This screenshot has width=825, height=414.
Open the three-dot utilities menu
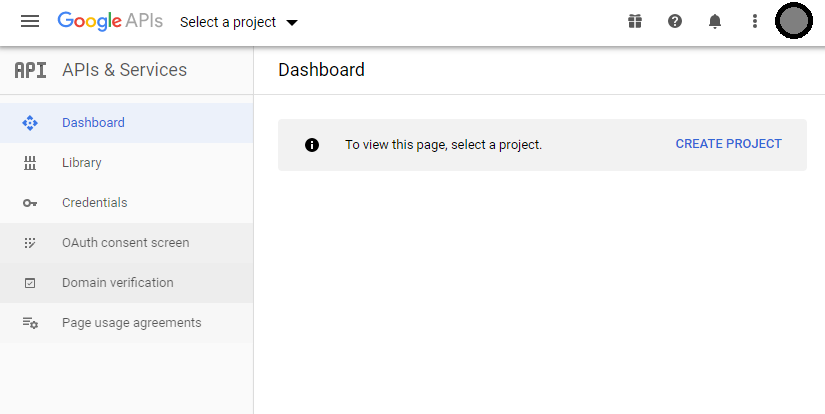(755, 21)
